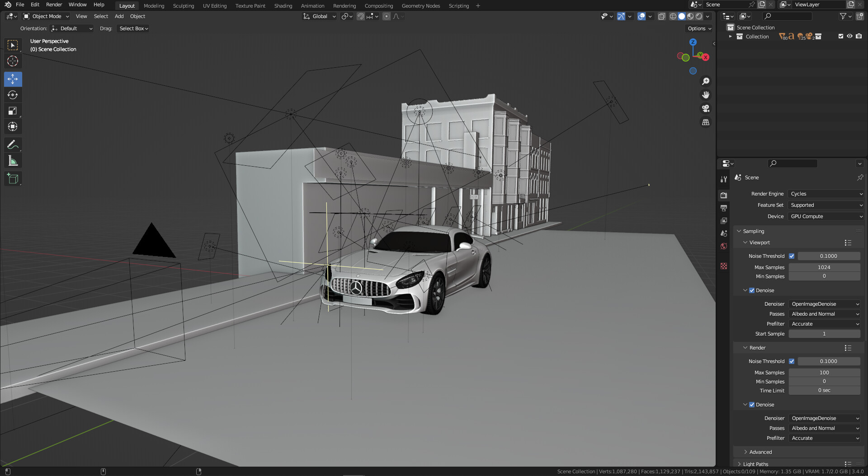This screenshot has height=476, width=868.
Task: Pick the Measure tool
Action: 13,161
